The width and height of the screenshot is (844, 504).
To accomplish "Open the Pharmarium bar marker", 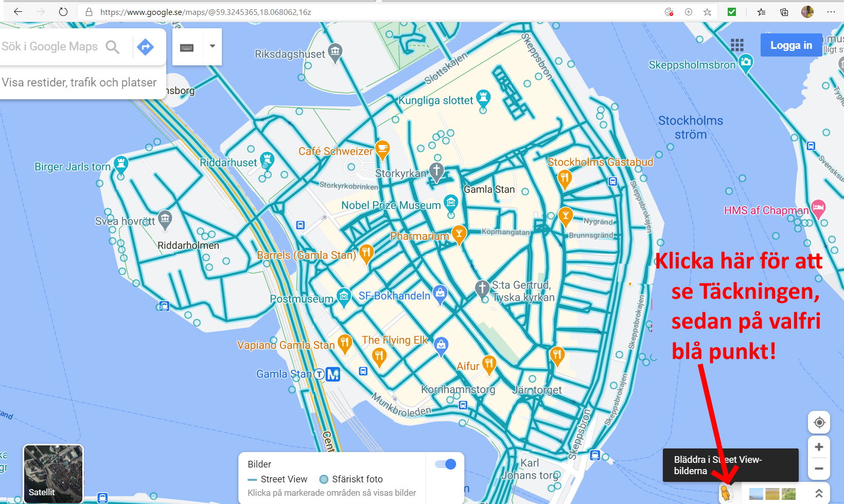I will pos(459,235).
